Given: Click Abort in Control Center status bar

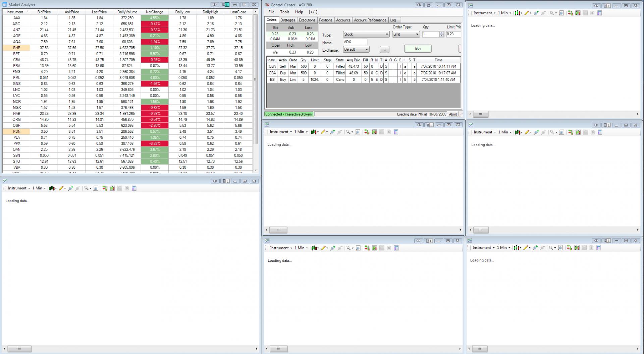Looking at the screenshot, I should tap(453, 114).
